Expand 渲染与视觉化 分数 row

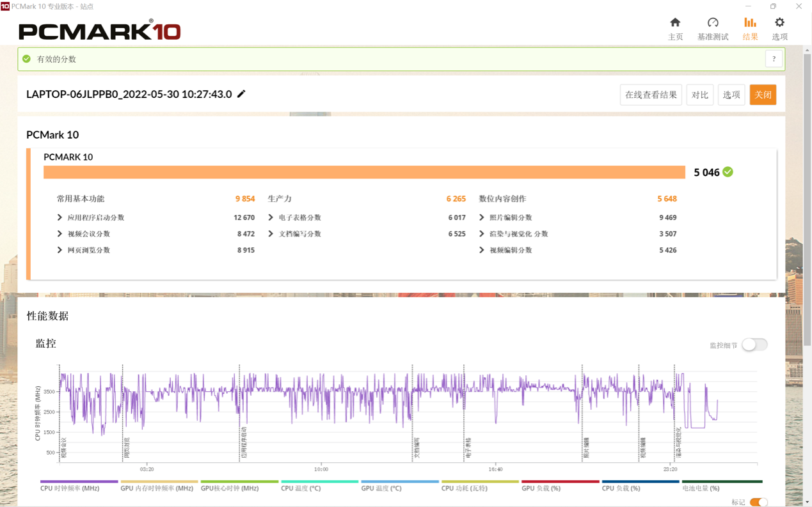tap(482, 234)
